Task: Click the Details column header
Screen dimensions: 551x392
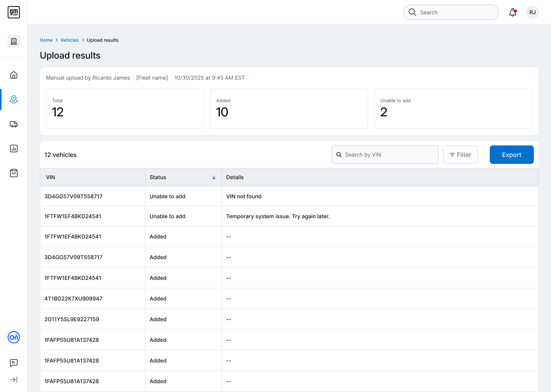Action: coord(380,177)
